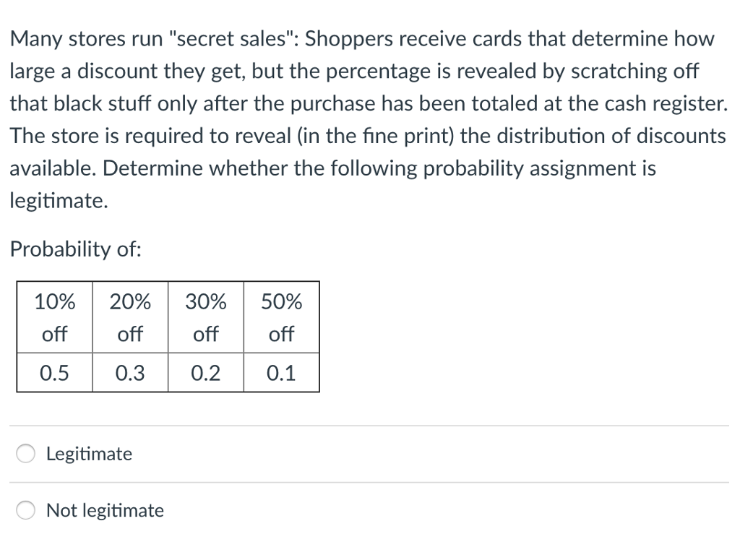
Task: Click the 50% off table header
Action: coord(281,316)
